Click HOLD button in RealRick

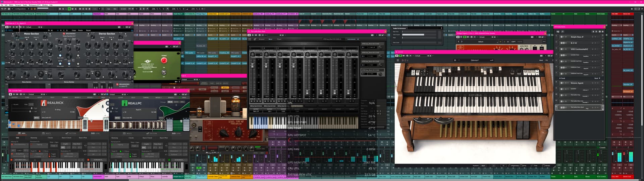[x=80, y=118]
